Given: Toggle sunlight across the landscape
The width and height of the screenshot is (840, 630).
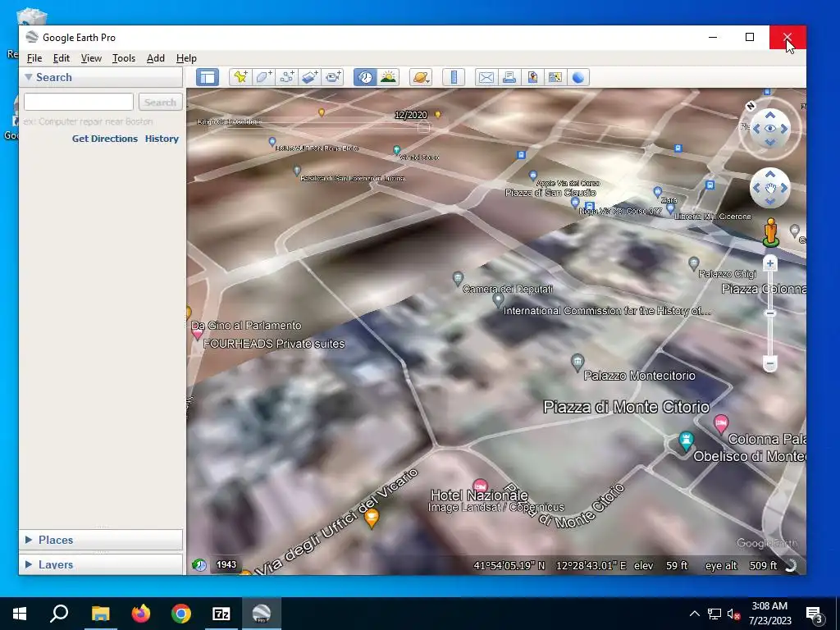Looking at the screenshot, I should 388,77.
